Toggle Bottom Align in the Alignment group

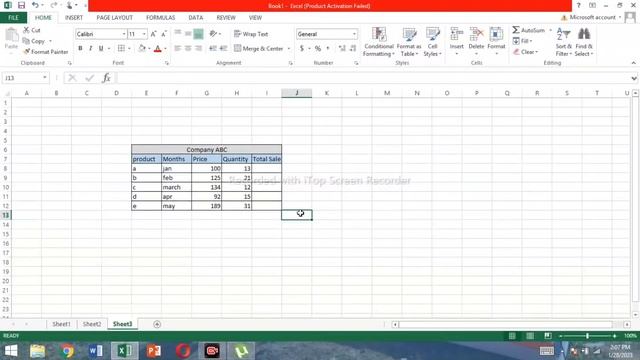(x=198, y=34)
